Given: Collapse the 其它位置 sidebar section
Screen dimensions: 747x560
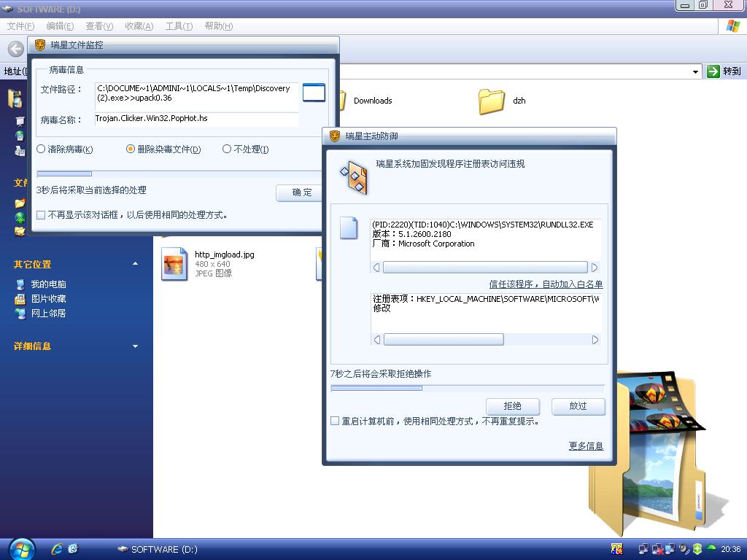Looking at the screenshot, I should click(x=135, y=264).
